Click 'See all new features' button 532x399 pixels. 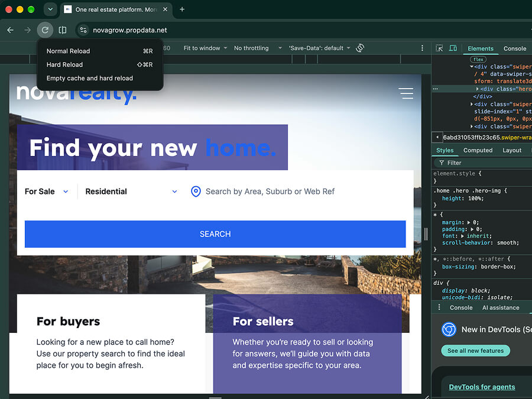coord(475,351)
